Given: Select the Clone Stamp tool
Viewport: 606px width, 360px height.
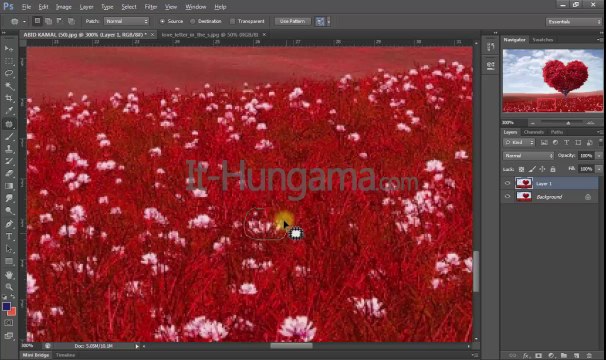Looking at the screenshot, I should click(x=9, y=149).
